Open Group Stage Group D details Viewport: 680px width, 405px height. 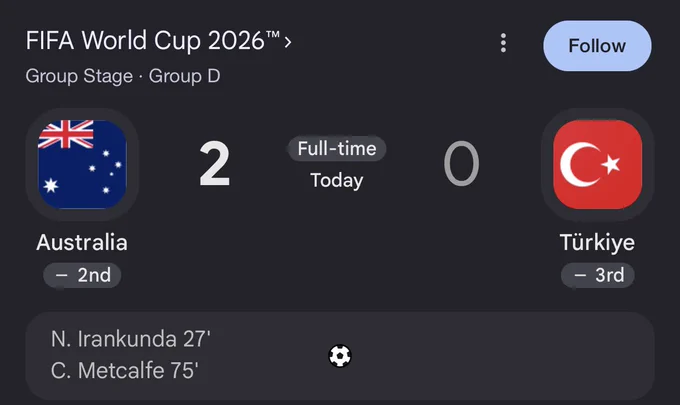[123, 76]
